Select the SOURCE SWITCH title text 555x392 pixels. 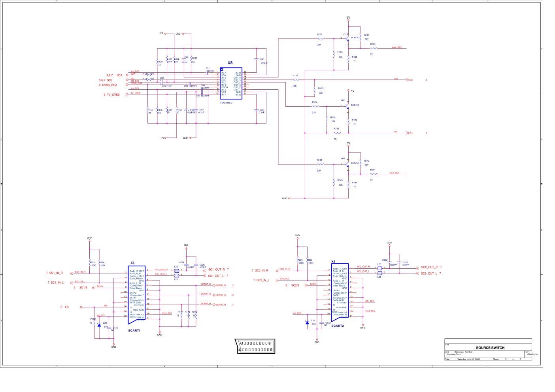coord(490,348)
